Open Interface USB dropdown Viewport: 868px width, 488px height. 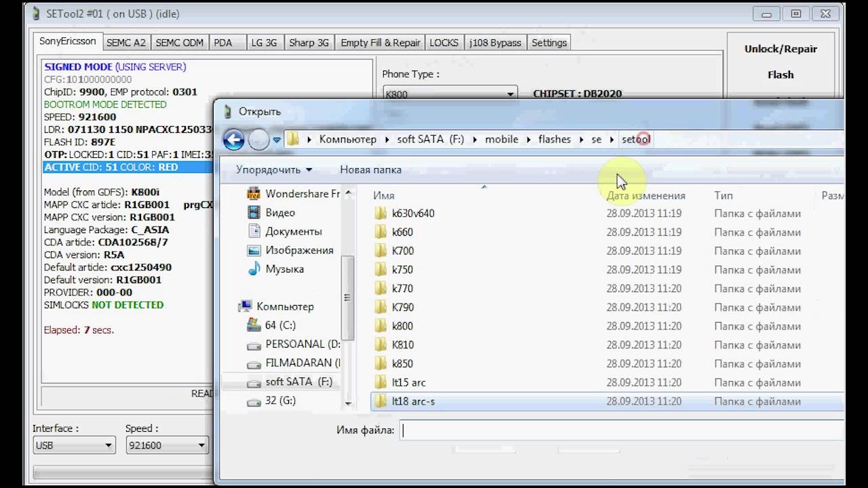[74, 445]
